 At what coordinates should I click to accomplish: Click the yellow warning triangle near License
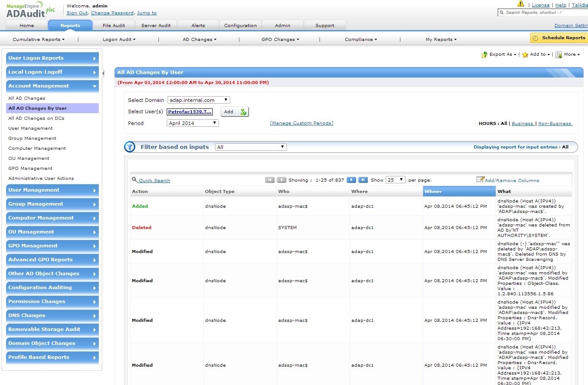[x=521, y=3]
